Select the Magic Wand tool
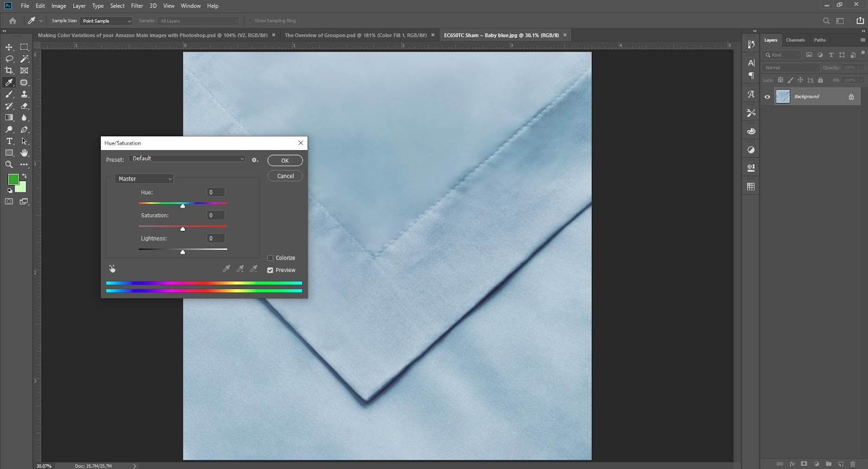The width and height of the screenshot is (868, 469). 24,59
